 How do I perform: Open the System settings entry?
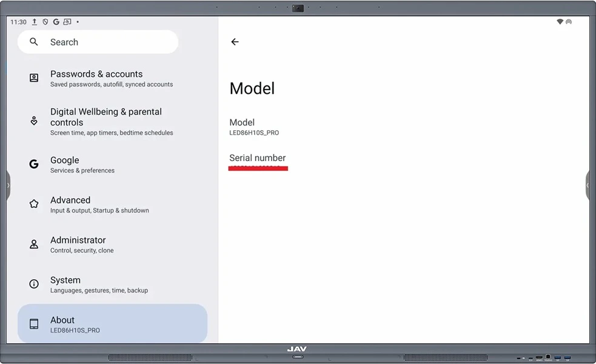[99, 285]
